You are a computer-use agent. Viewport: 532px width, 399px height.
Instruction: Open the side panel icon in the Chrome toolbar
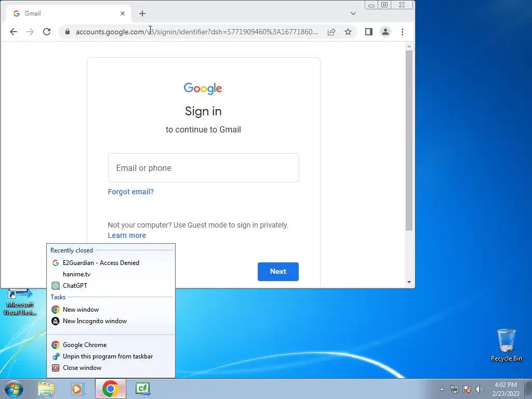coord(369,32)
